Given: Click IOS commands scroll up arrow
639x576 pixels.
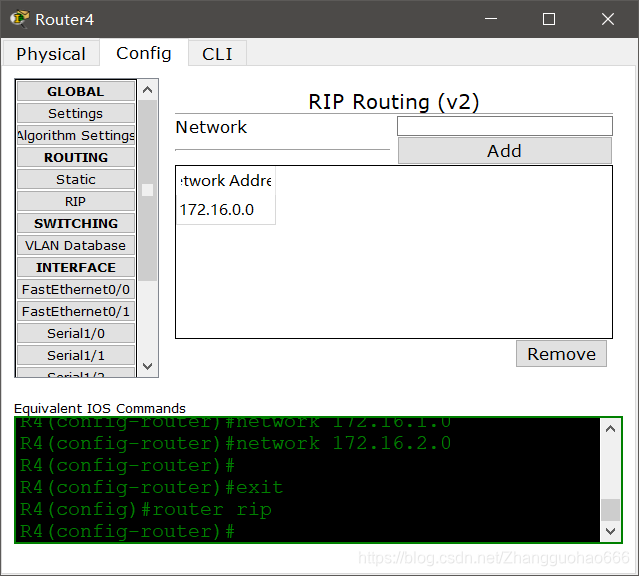Looking at the screenshot, I should [x=610, y=429].
